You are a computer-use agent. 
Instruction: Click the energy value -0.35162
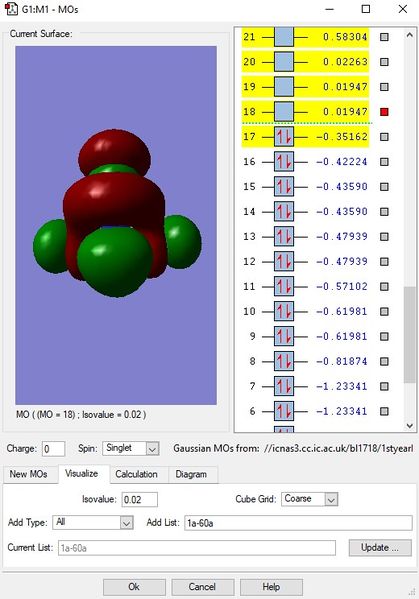click(342, 137)
